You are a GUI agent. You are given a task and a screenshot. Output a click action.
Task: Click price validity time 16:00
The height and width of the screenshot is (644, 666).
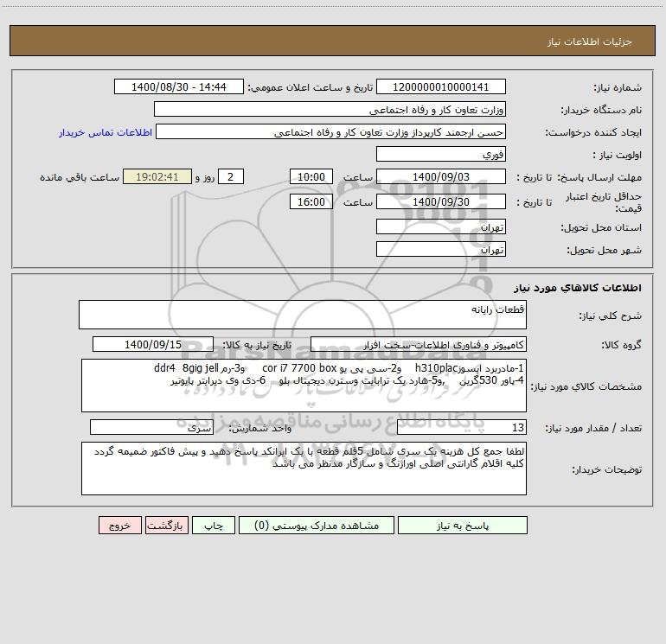coord(311,201)
